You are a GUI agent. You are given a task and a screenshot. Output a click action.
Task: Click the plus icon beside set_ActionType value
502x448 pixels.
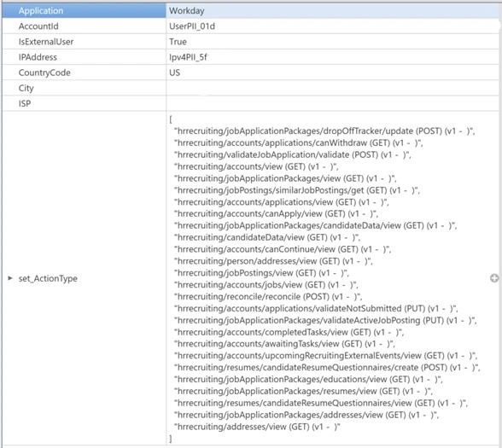(494, 278)
